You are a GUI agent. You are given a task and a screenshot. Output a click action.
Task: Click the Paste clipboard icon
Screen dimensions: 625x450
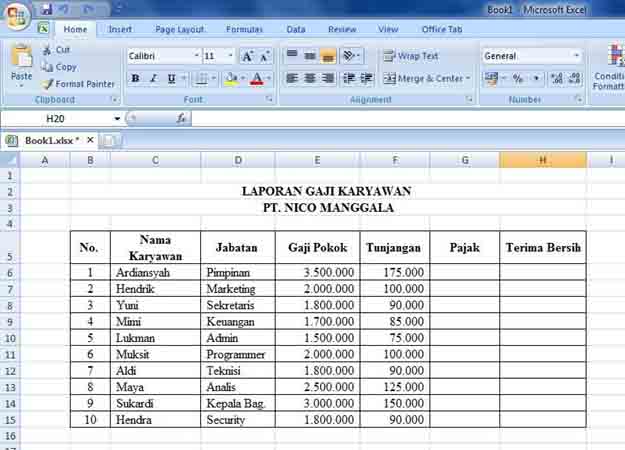(x=22, y=56)
